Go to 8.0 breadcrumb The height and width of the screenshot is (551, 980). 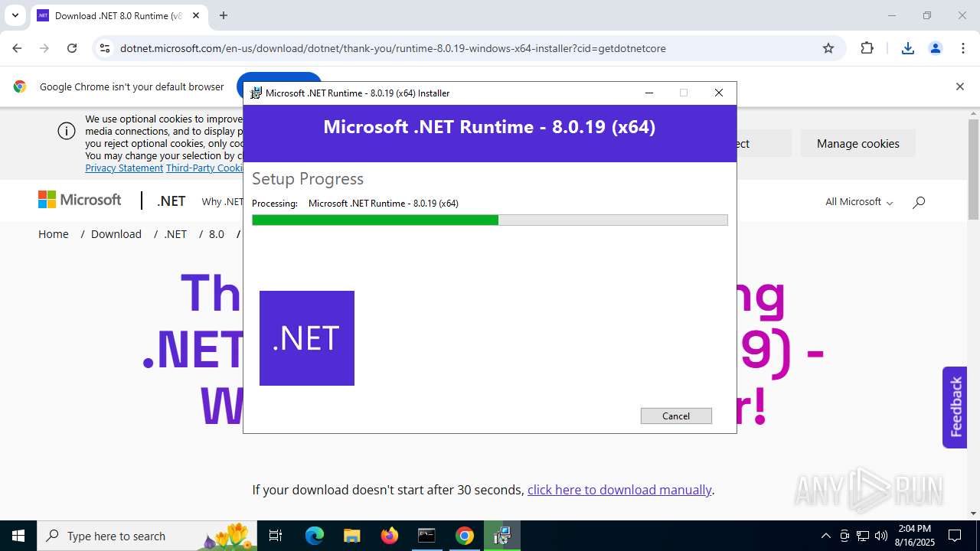point(217,234)
